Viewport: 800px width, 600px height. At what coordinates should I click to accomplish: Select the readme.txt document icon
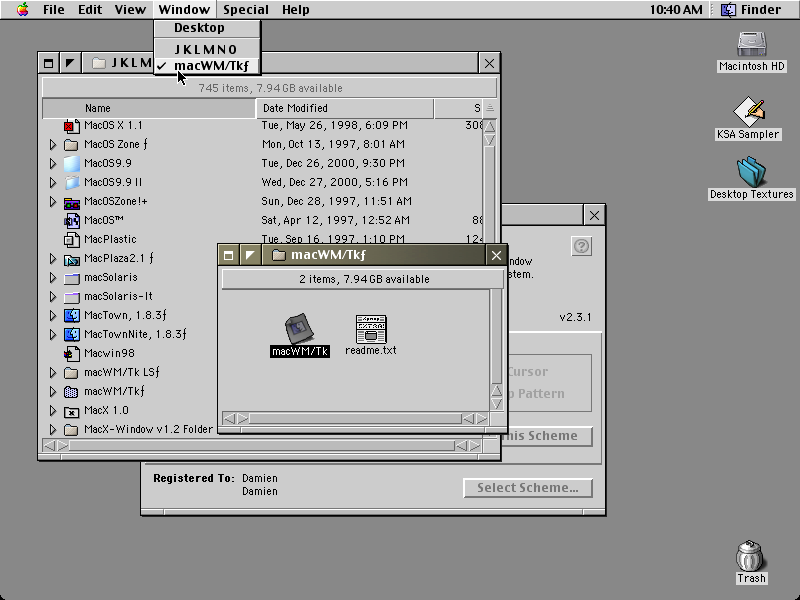coord(371,329)
